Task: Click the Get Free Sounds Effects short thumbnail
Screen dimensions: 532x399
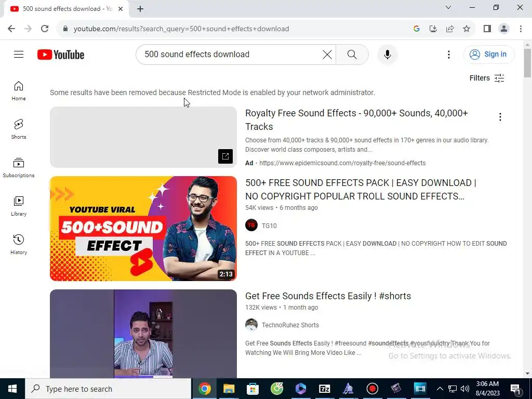Action: click(x=143, y=334)
